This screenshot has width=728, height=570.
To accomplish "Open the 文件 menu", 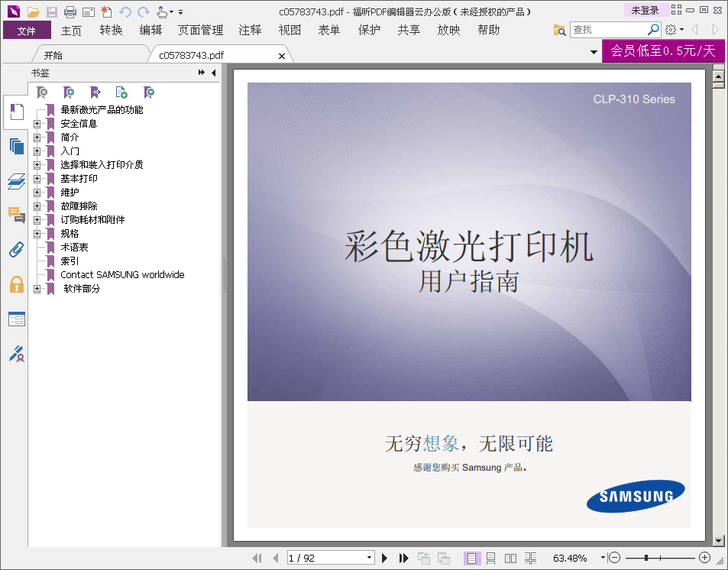I will click(27, 31).
